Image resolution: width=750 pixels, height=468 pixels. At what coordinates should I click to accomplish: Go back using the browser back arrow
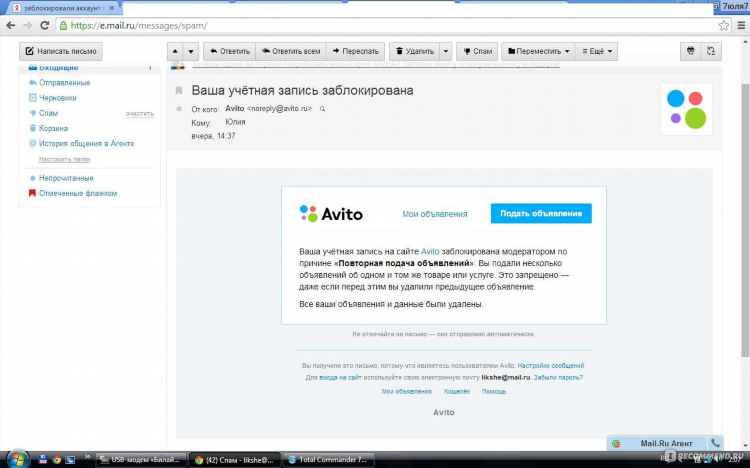[11, 25]
